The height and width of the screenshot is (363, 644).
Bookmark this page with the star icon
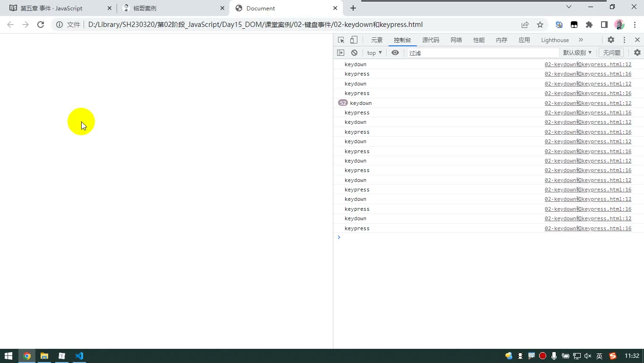coord(540,25)
